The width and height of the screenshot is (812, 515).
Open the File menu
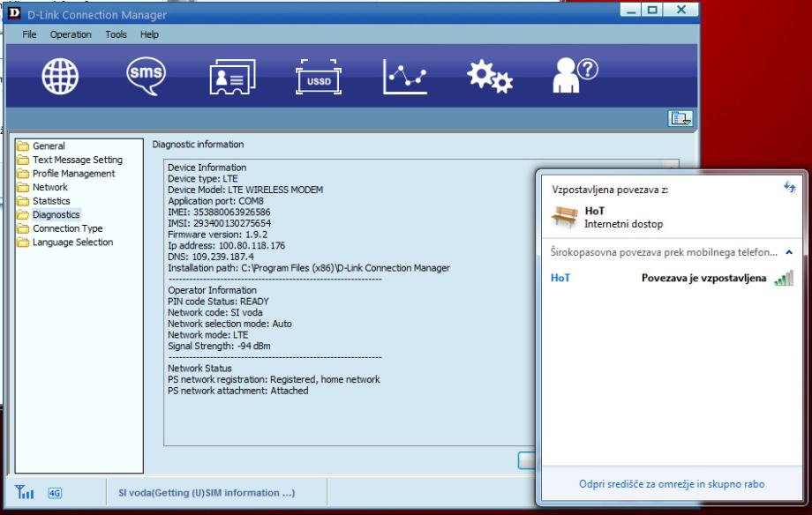pyautogui.click(x=29, y=34)
